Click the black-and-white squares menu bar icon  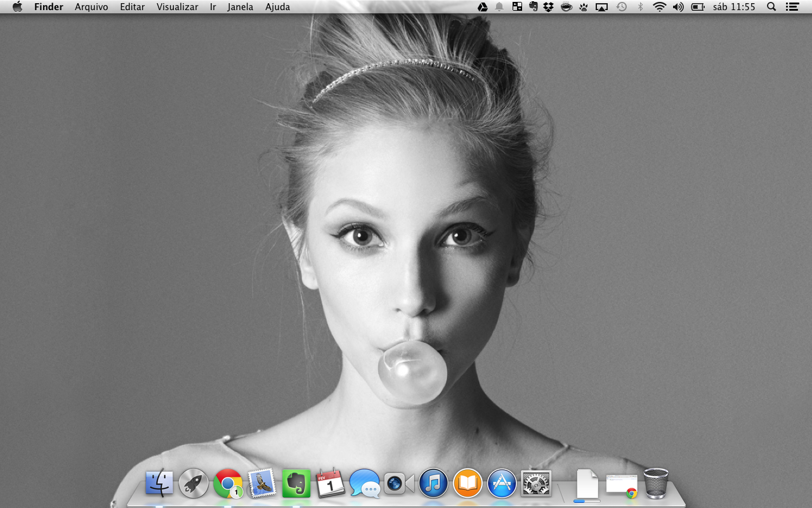(x=517, y=7)
